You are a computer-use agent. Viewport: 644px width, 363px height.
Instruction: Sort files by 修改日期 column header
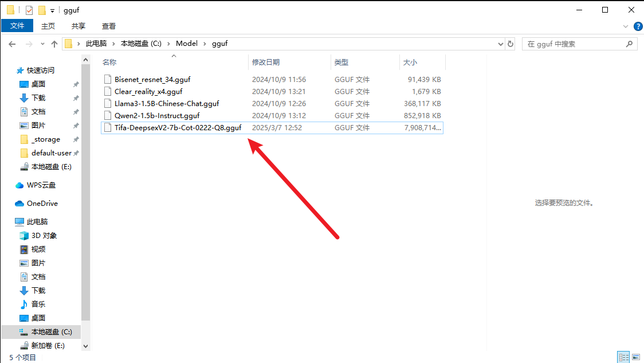[x=266, y=62]
